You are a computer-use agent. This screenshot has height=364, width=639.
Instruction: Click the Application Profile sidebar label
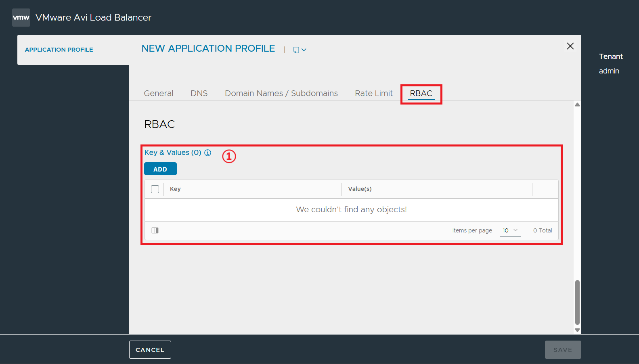coord(59,50)
